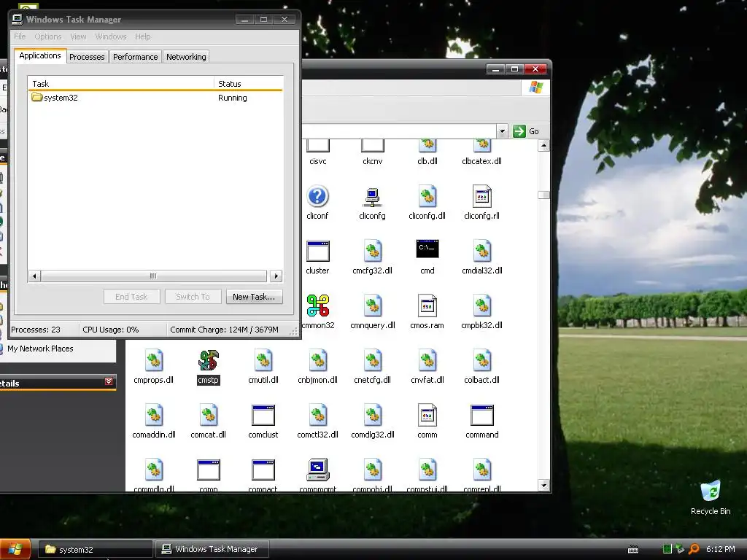The image size is (747, 560).
Task: Collapse the Details panel chevron
Action: click(109, 381)
